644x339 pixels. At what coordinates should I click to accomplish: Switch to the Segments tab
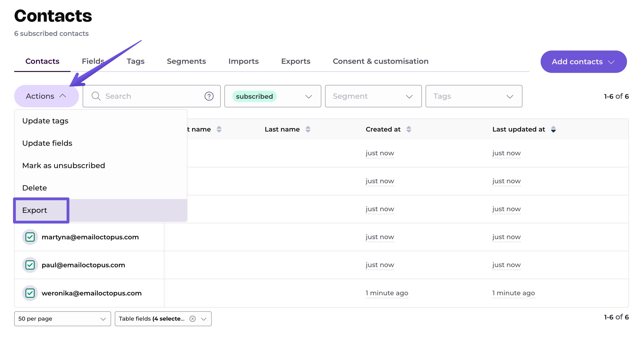click(x=186, y=61)
